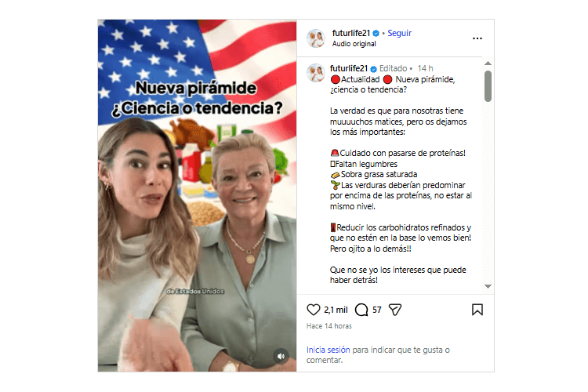
Task: Follow the account with Seguir
Action: pyautogui.click(x=399, y=33)
